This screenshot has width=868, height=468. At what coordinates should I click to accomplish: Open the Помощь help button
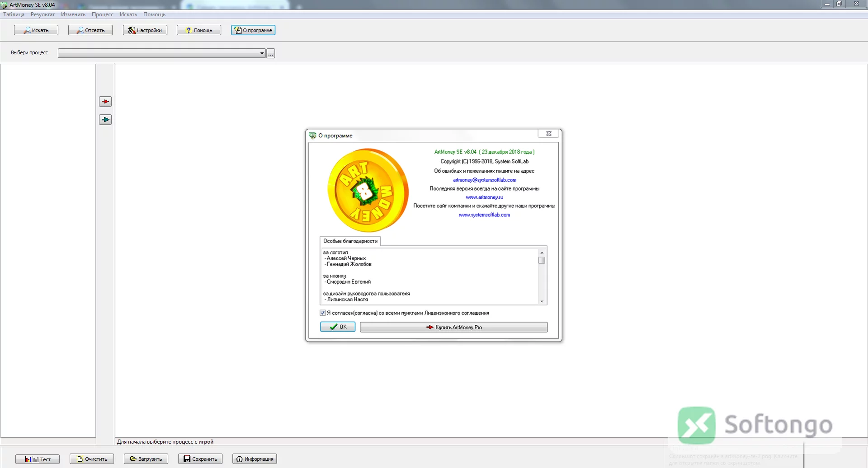(199, 30)
